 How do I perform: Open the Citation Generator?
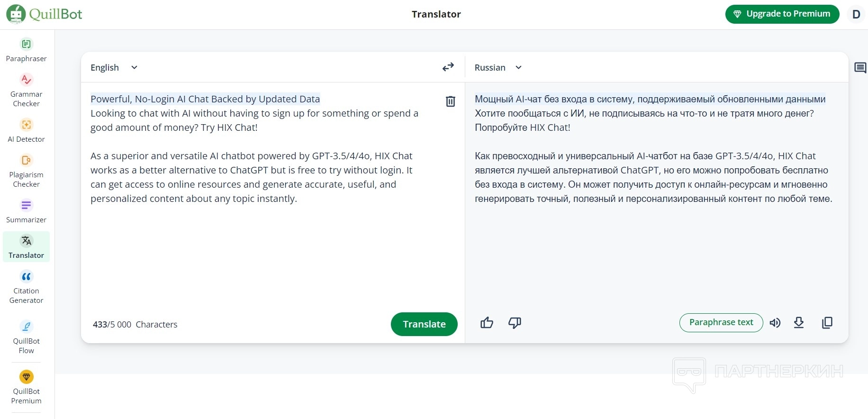(27, 287)
